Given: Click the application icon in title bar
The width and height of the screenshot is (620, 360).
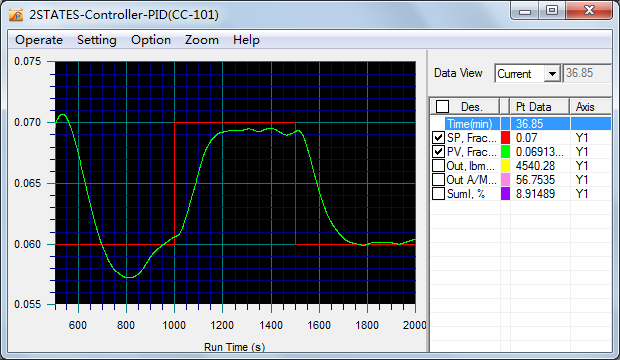Looking at the screenshot, I should 16,15.
